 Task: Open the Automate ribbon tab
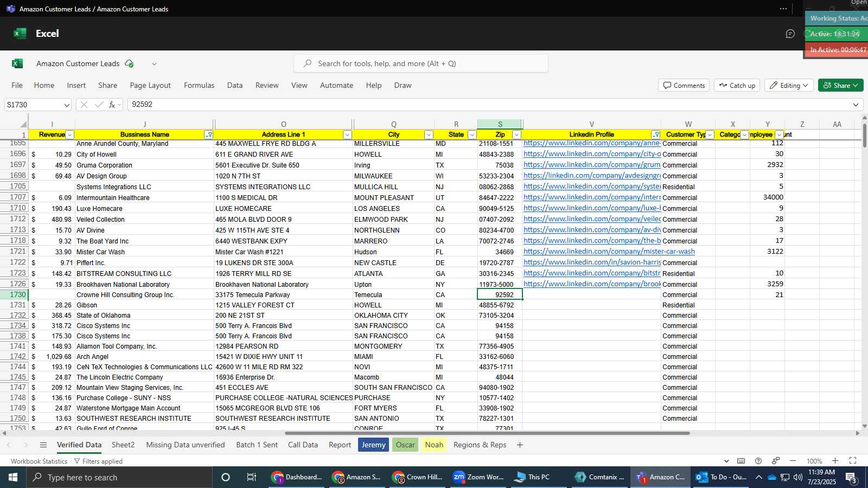point(336,85)
